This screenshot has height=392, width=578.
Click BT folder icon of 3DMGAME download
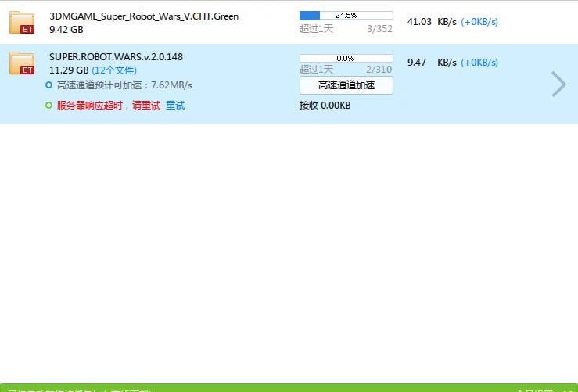click(22, 23)
